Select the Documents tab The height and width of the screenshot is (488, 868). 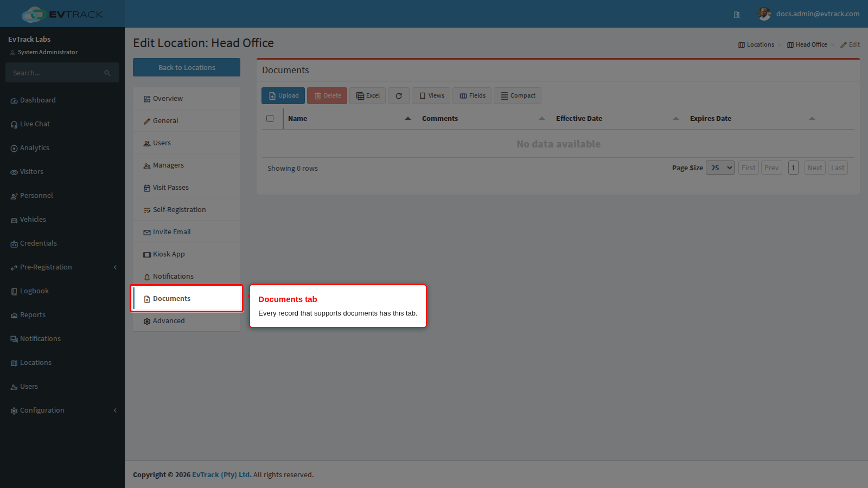coord(187,299)
